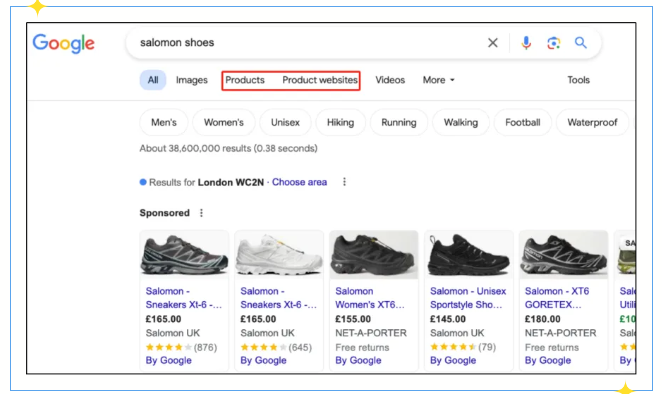This screenshot has height=394, width=662.
Task: Open the white Salomon Xt-6 sneaker thumbnail
Action: (x=279, y=255)
